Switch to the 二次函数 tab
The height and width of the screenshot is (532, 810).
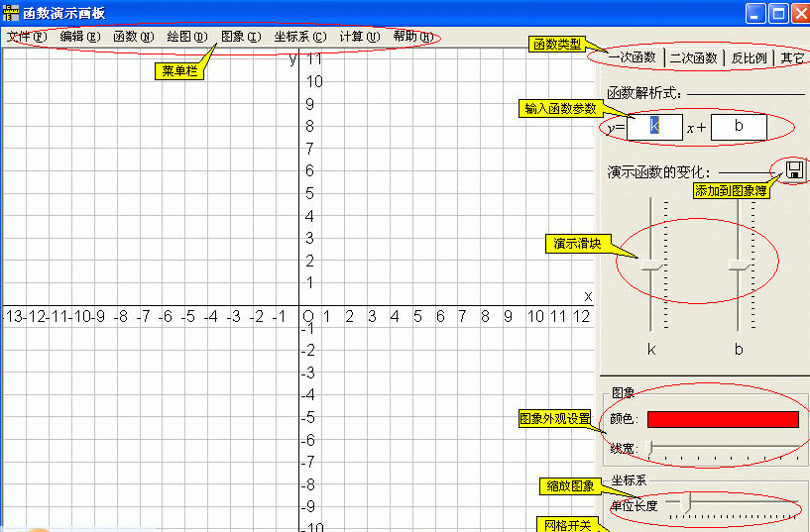tap(694, 57)
